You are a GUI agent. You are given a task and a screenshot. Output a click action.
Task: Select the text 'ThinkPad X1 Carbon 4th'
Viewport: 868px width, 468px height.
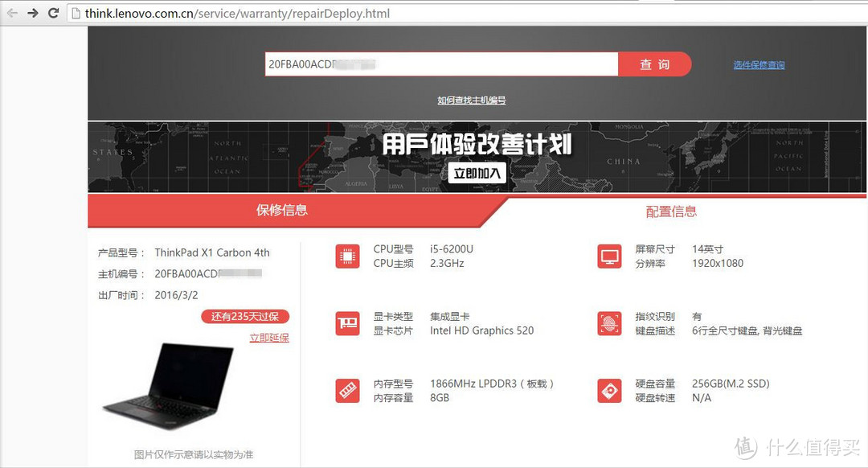212,252
